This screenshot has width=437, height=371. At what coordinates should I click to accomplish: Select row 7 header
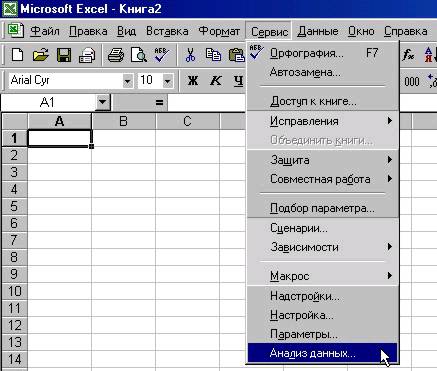[14, 240]
